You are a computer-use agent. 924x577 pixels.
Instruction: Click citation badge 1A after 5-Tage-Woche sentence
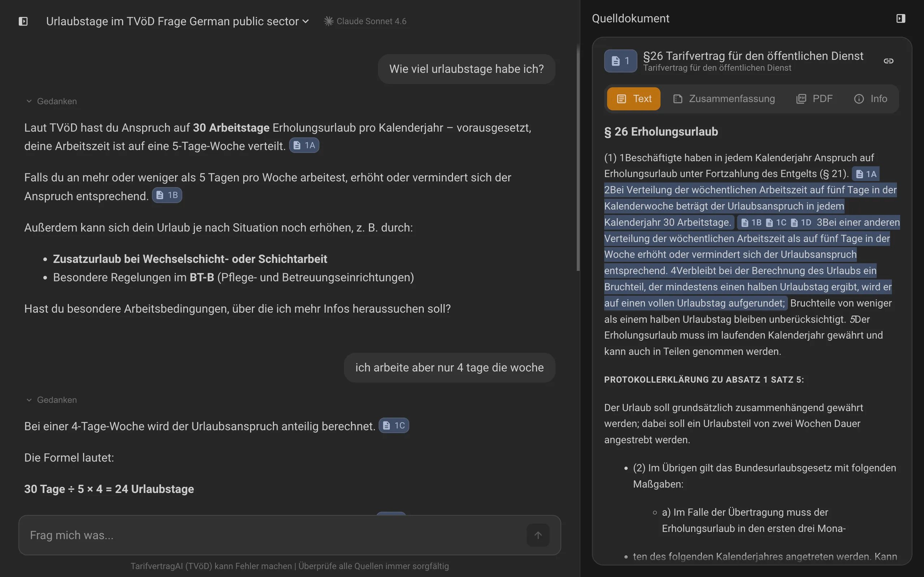[x=304, y=145]
